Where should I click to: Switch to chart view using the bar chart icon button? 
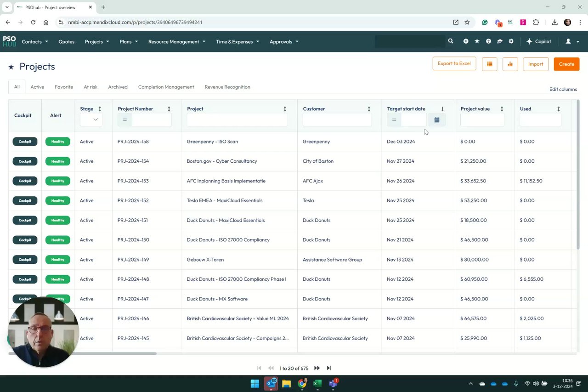coord(510,64)
